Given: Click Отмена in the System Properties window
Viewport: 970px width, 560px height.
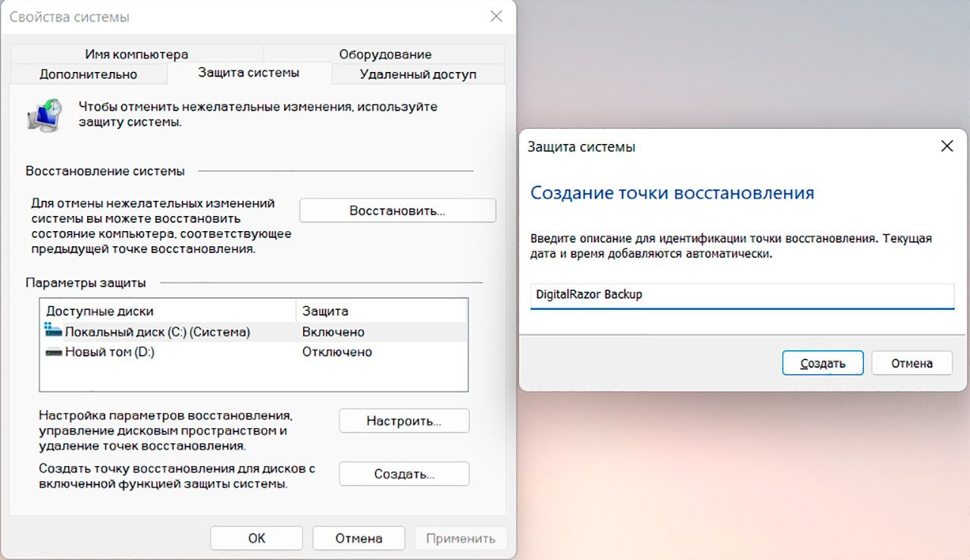Looking at the screenshot, I should (x=360, y=538).
